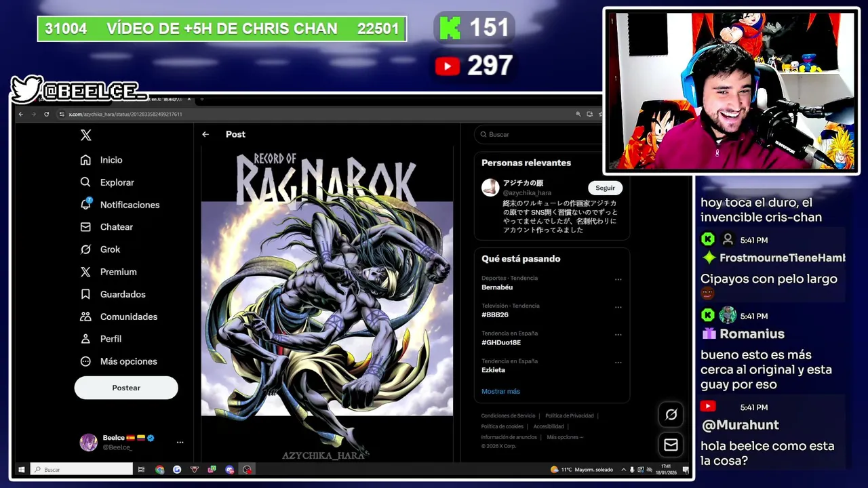
Task: Click the Buscar search field on X
Action: (x=539, y=134)
